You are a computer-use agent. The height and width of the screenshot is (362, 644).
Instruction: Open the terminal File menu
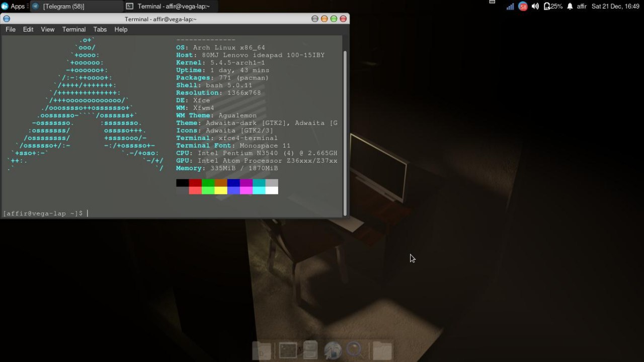[x=11, y=29]
